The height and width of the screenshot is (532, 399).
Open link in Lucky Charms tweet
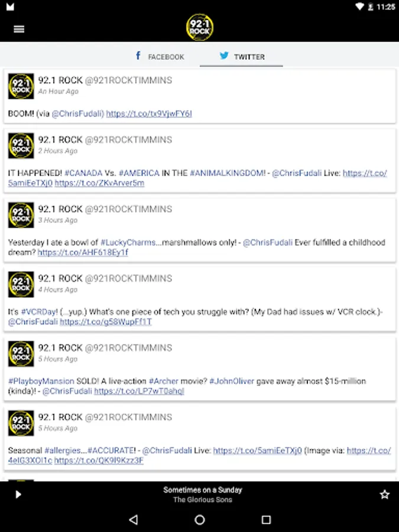click(83, 252)
